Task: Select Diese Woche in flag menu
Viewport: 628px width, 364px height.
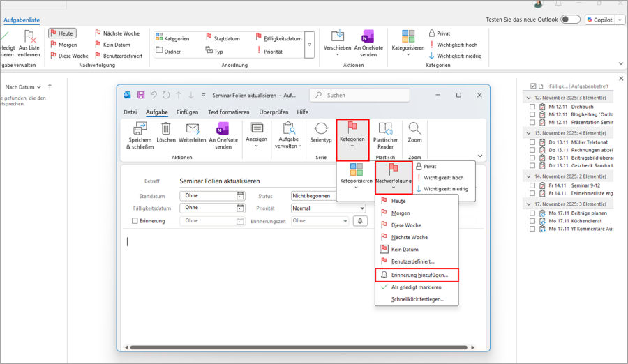Action: click(417, 225)
